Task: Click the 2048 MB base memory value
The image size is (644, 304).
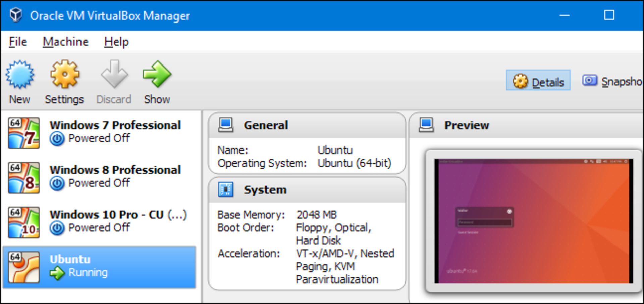Action: 316,215
